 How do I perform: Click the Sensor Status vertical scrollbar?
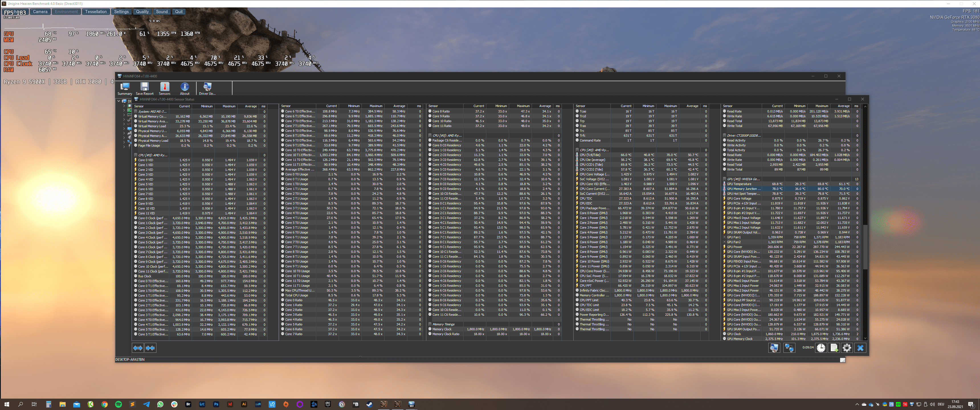click(x=865, y=247)
